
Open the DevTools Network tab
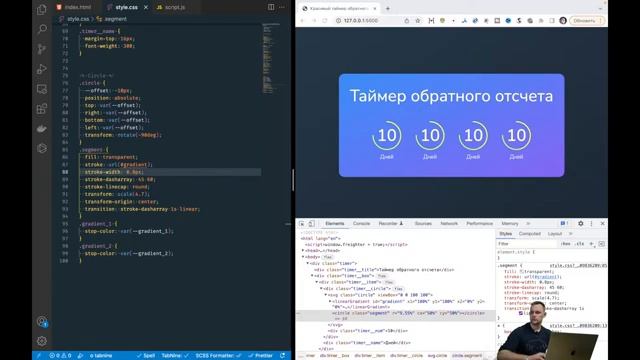pos(449,224)
